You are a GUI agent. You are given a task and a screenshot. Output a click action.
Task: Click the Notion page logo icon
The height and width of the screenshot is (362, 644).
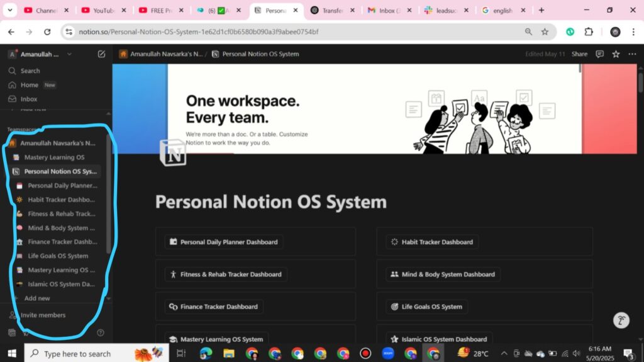(x=173, y=152)
